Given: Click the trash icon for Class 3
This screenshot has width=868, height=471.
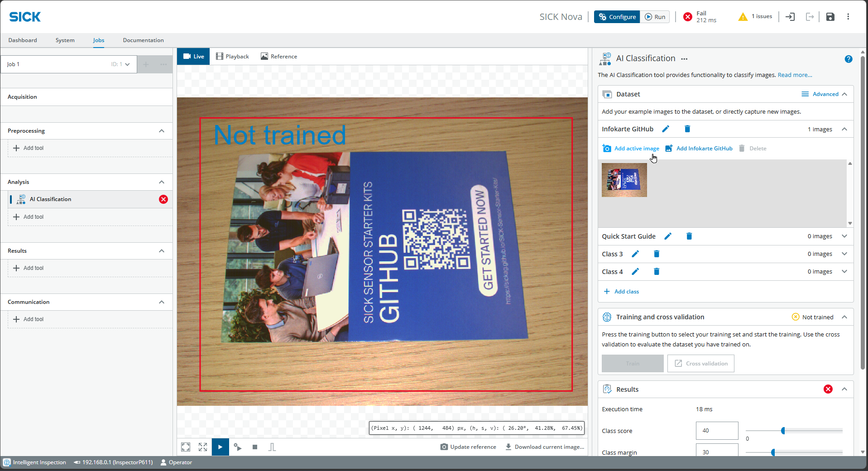Looking at the screenshot, I should tap(657, 254).
